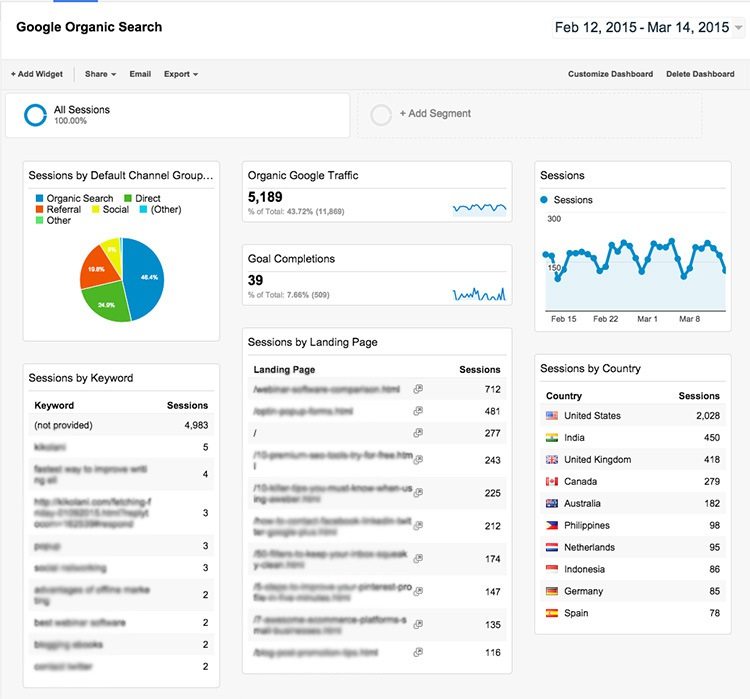The height and width of the screenshot is (699, 750).
Task: Click Delete Dashboard
Action: point(700,74)
